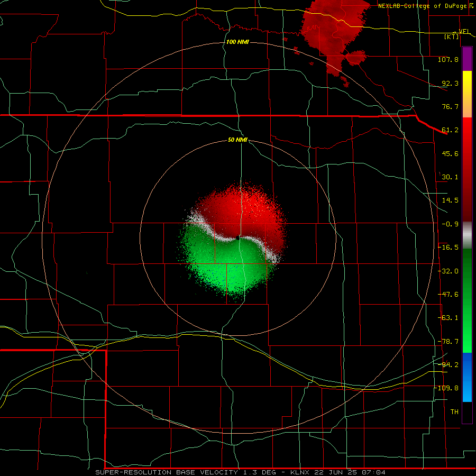Select the -47.6 legend value
The width and height of the screenshot is (476, 476).
pos(448,295)
